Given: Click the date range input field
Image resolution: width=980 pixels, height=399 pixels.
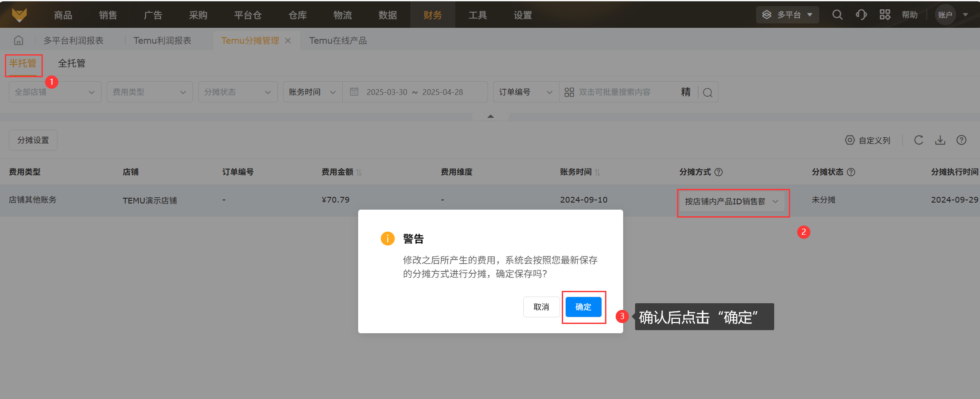Looking at the screenshot, I should pyautogui.click(x=415, y=92).
